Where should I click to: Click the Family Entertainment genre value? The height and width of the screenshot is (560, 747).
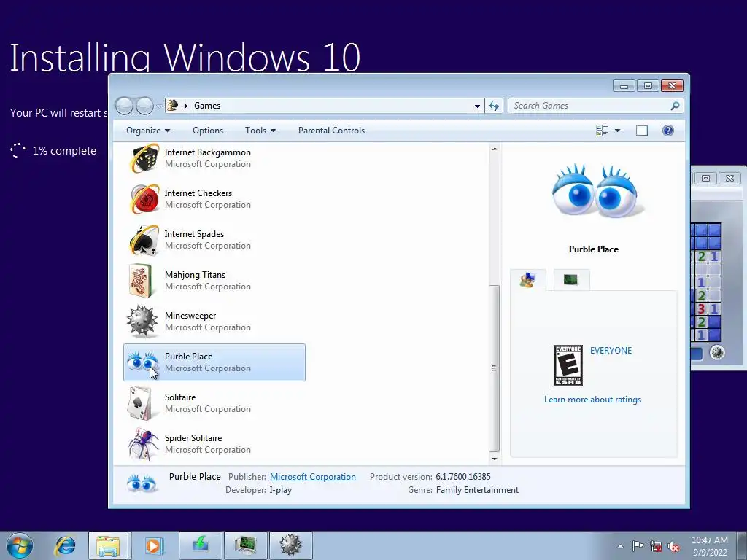pos(477,490)
